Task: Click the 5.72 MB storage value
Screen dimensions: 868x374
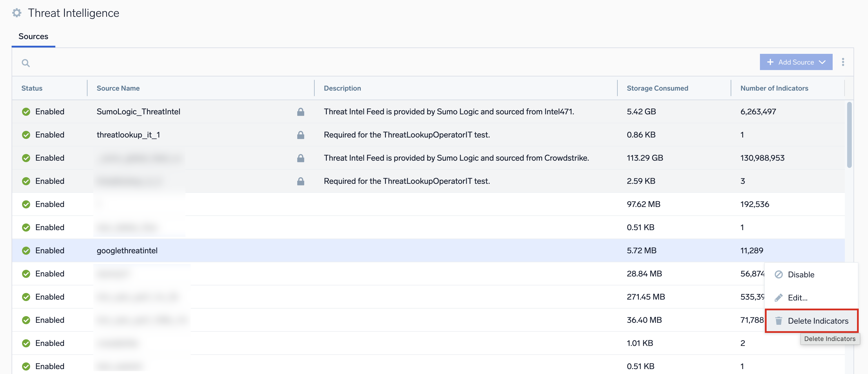Action: click(x=641, y=251)
